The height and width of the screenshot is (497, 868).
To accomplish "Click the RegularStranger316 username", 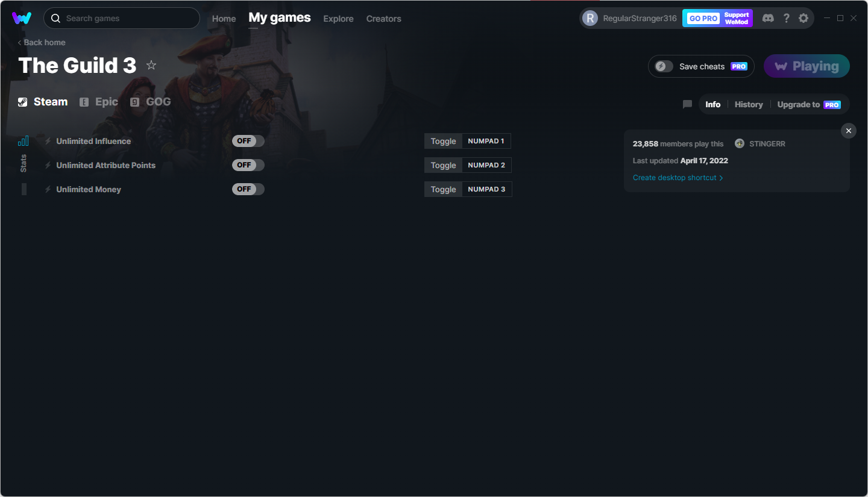I will (640, 19).
